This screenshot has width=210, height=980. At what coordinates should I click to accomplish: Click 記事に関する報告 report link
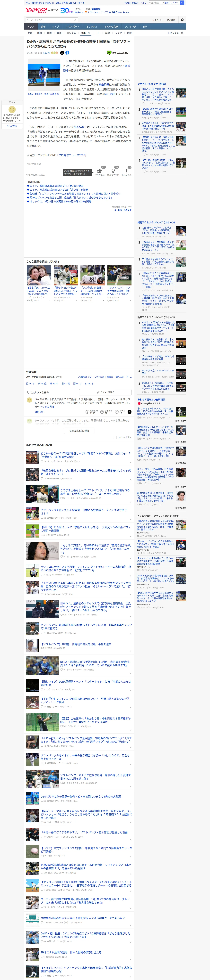(36, 175)
